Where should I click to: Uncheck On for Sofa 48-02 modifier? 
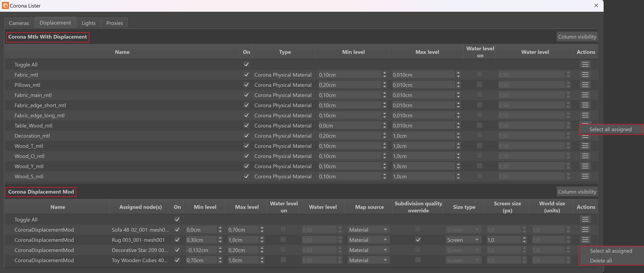pos(177,229)
